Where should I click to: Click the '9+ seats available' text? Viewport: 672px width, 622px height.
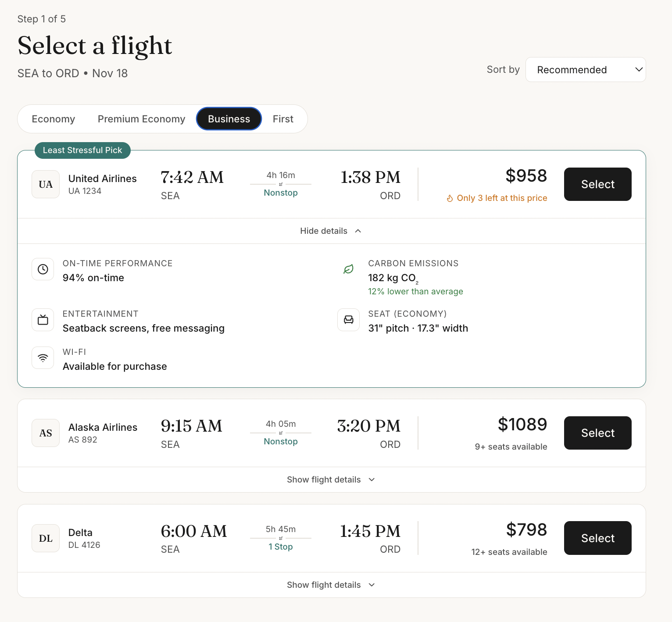pos(511,447)
